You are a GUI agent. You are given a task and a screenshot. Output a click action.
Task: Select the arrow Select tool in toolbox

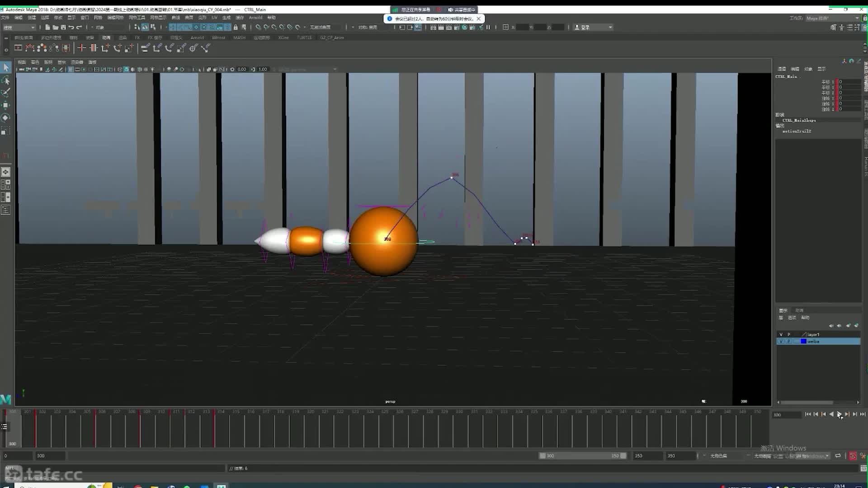(x=6, y=67)
